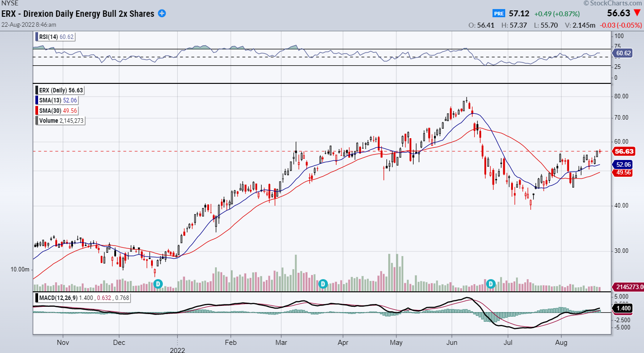644x353 pixels.
Task: Click the Jul date axis label
Action: pyautogui.click(x=508, y=343)
